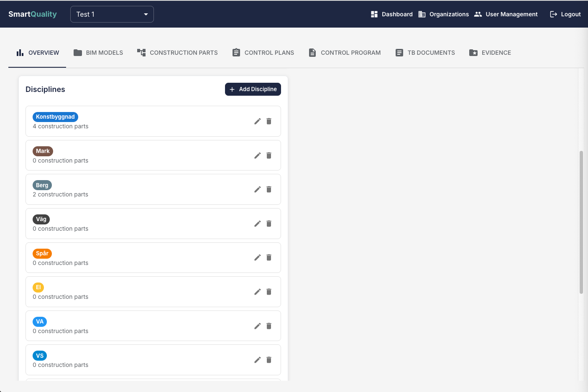Click the SmartQuality logo
The height and width of the screenshot is (392, 588).
pos(33,14)
